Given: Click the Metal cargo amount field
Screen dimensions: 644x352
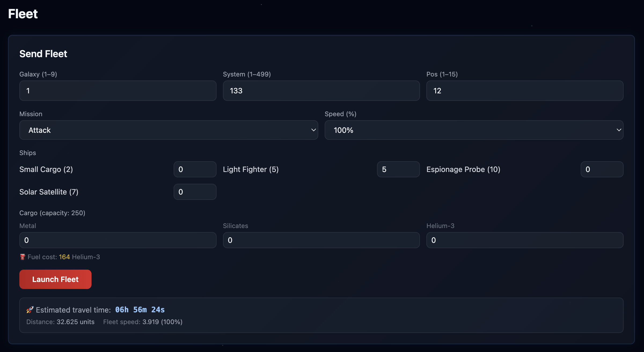Looking at the screenshot, I should pyautogui.click(x=118, y=240).
